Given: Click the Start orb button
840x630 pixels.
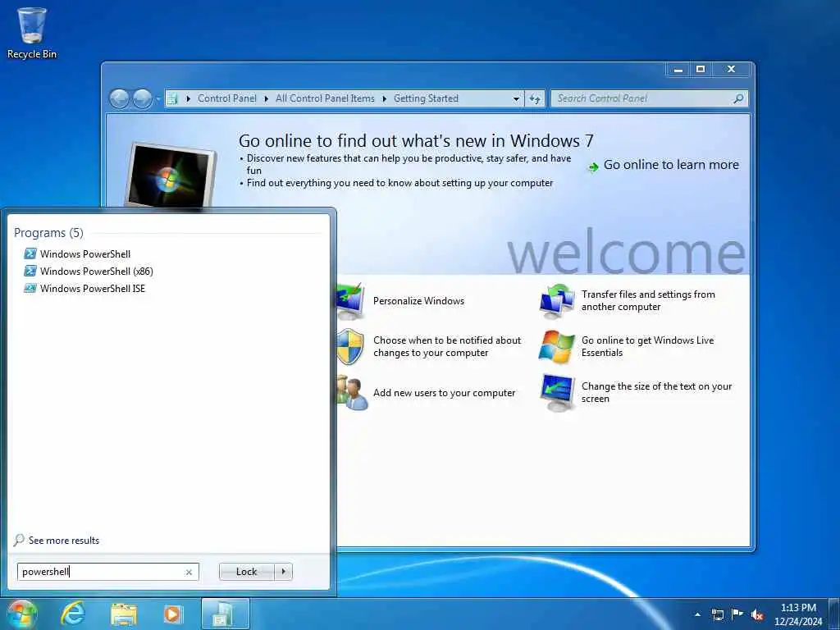Looking at the screenshot, I should click(x=21, y=614).
